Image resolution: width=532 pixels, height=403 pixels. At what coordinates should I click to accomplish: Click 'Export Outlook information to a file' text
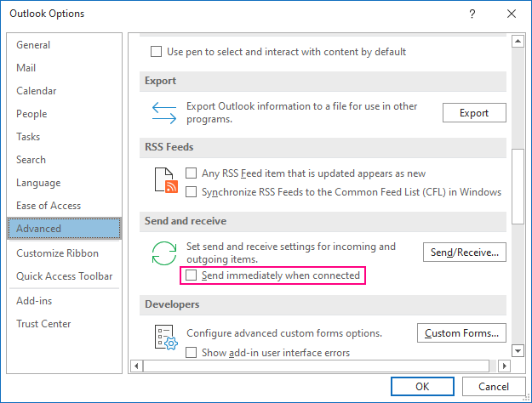pyautogui.click(x=301, y=112)
